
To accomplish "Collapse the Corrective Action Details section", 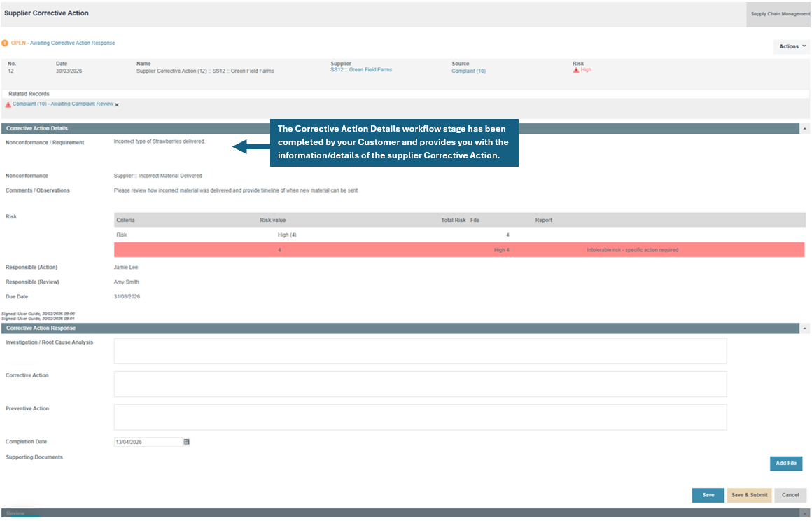I will point(805,128).
